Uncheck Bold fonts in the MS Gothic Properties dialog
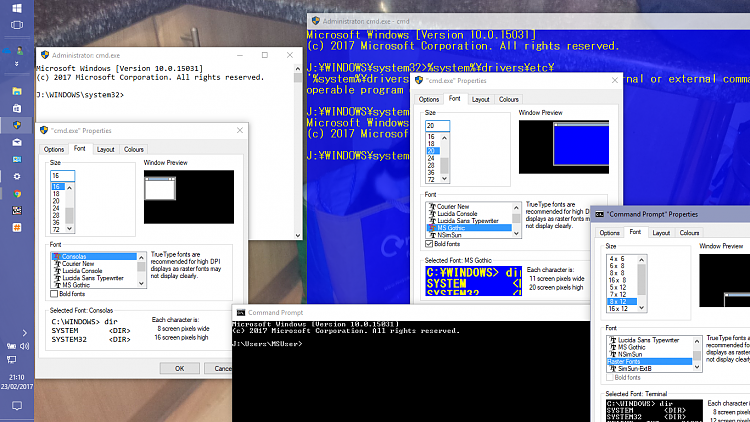 coord(429,244)
